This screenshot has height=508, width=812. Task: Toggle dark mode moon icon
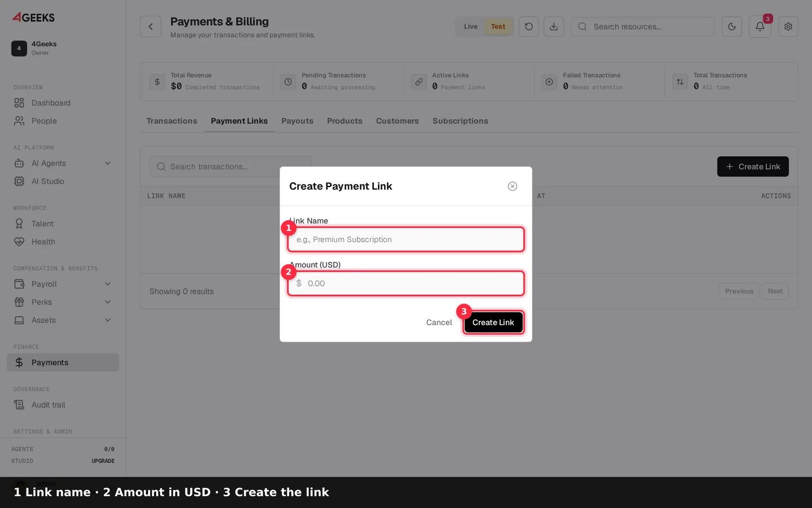[732, 27]
